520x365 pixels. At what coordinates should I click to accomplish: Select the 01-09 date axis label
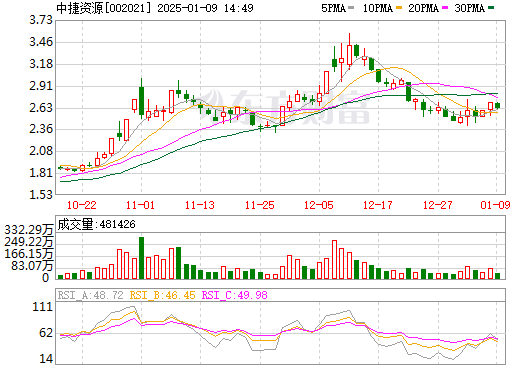(495, 205)
